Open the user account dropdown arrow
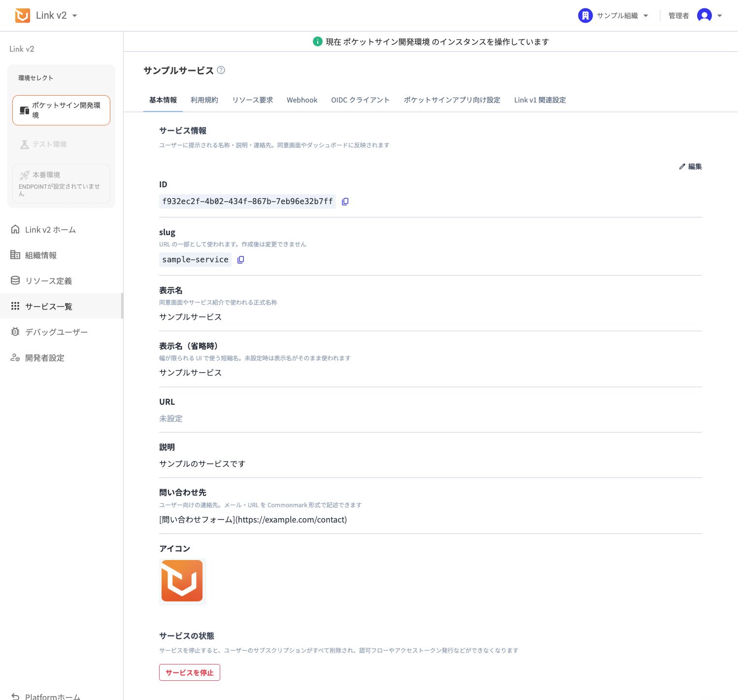The height and width of the screenshot is (700, 738). point(720,16)
